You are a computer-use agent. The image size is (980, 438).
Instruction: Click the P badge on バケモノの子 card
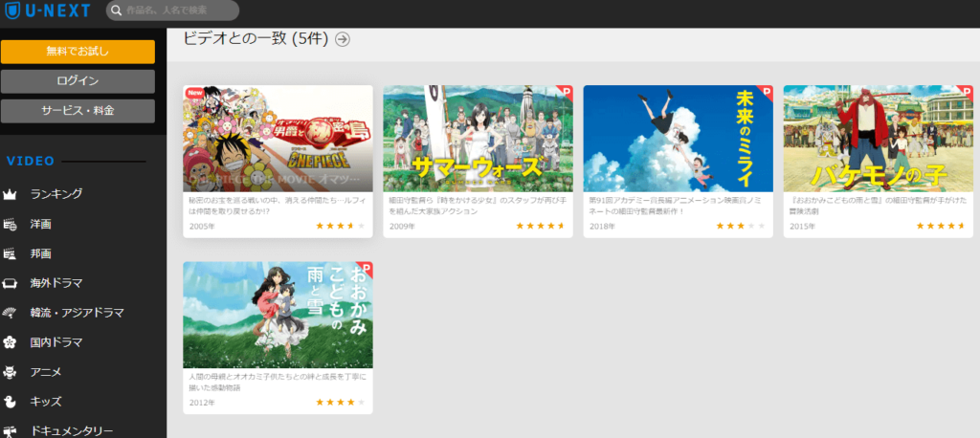pos(966,92)
